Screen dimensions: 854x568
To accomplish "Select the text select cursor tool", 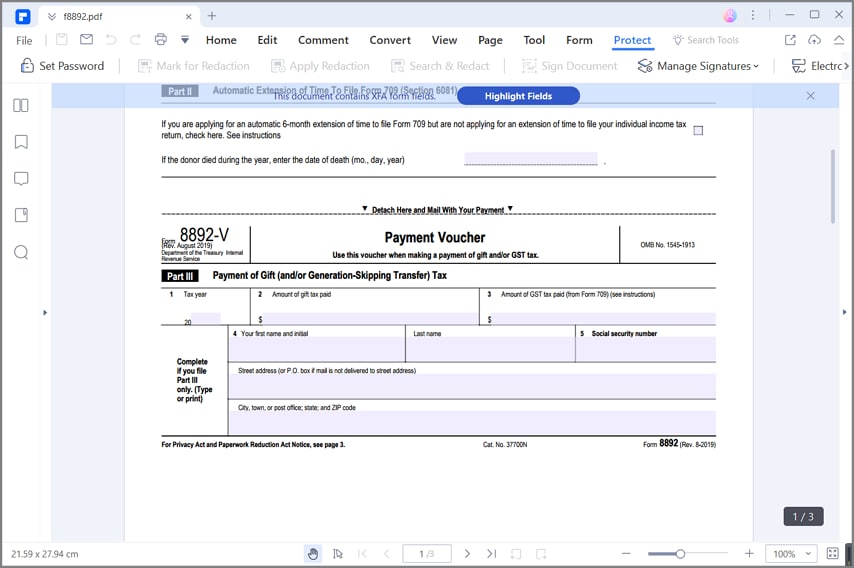I will coord(338,554).
